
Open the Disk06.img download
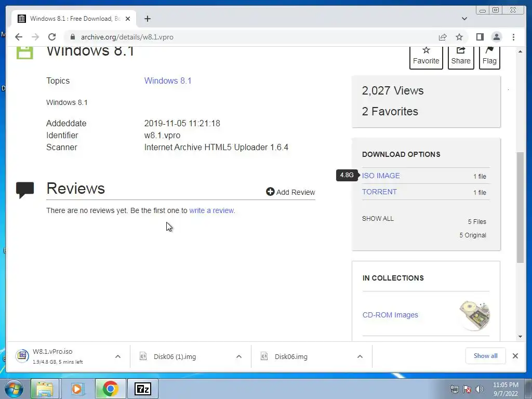pos(291,356)
